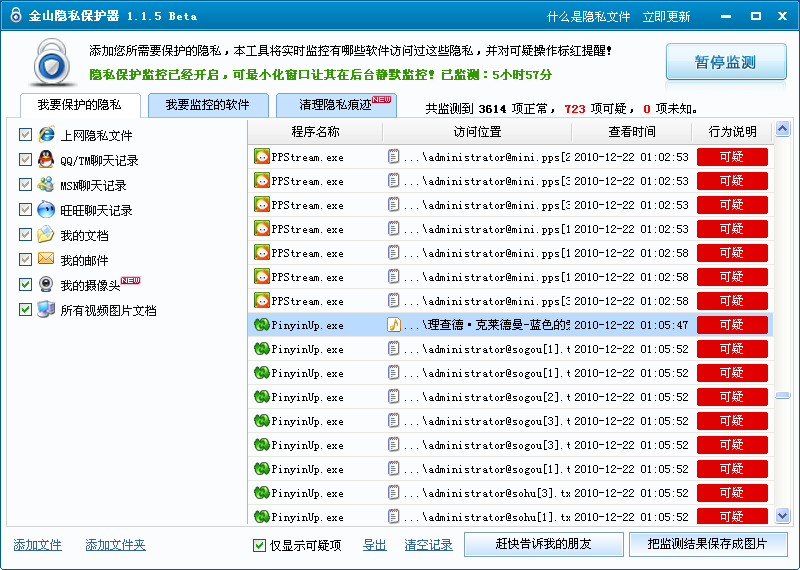Click the 什么是隐私文件 link in title bar
This screenshot has height=570, width=800.
[588, 17]
